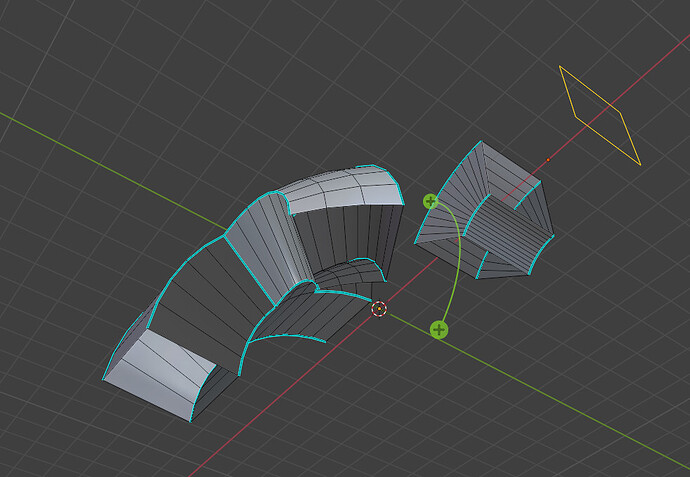
Task: Select the yellow plane outline object
Action: pyautogui.click(x=599, y=116)
